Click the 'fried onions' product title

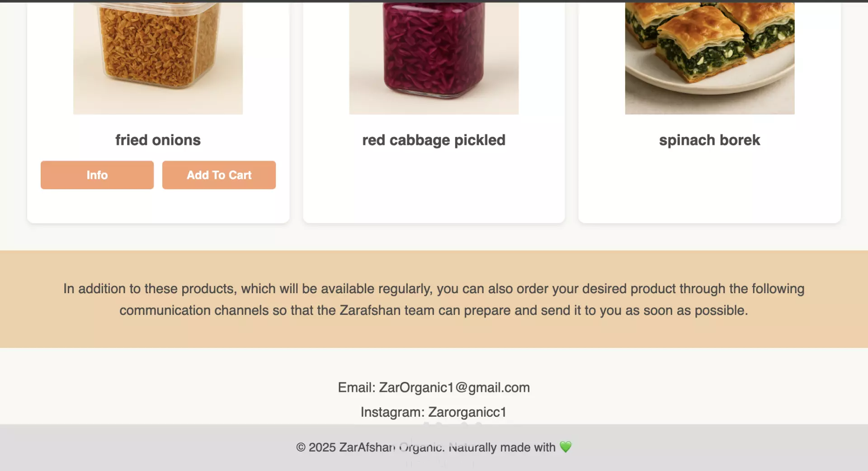coord(158,140)
